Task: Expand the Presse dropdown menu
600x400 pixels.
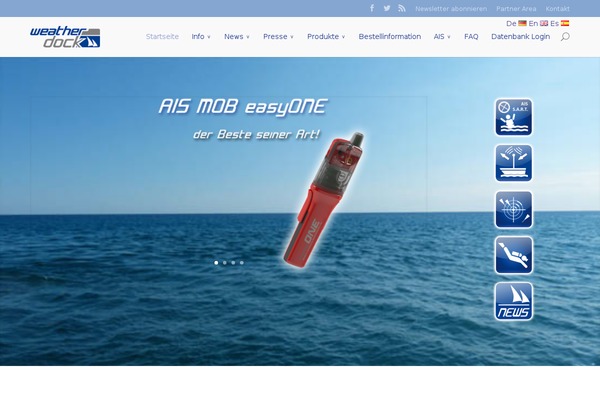Action: pyautogui.click(x=278, y=37)
